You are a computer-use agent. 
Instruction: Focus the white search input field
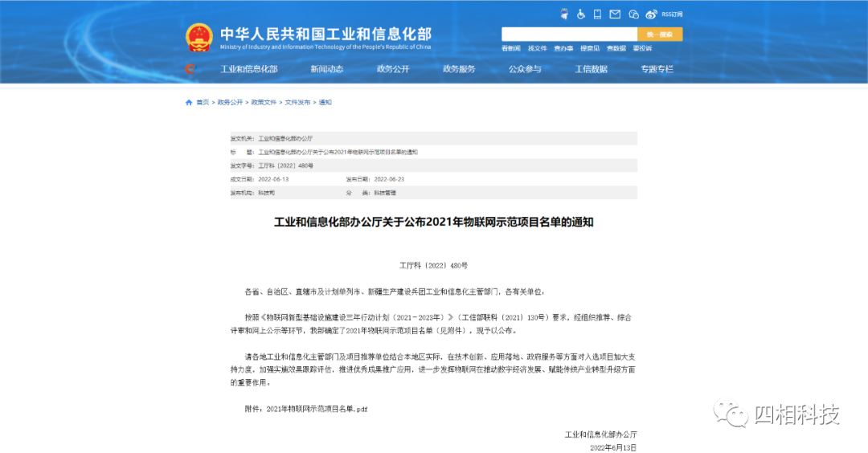pos(569,34)
